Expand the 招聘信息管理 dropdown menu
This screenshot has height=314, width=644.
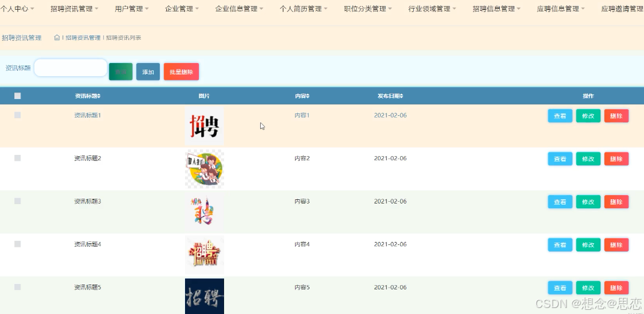tap(497, 8)
